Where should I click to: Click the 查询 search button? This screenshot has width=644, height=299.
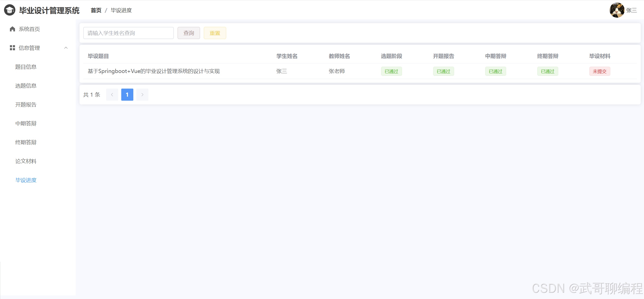(189, 33)
